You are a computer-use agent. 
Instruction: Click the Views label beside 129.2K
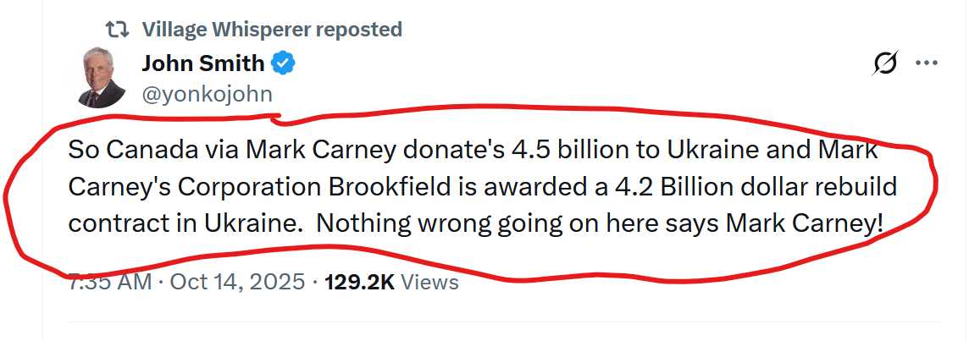point(429,282)
